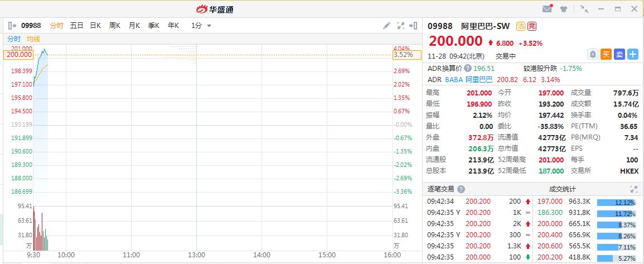Click the orange 买 buy button
The height and width of the screenshot is (264, 644).
pos(606,54)
